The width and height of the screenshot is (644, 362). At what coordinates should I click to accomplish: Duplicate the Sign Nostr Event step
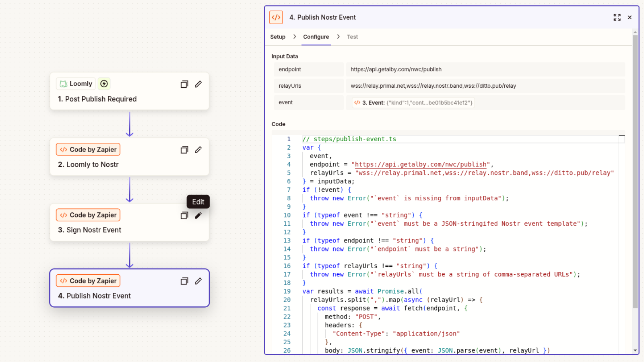[x=184, y=215]
